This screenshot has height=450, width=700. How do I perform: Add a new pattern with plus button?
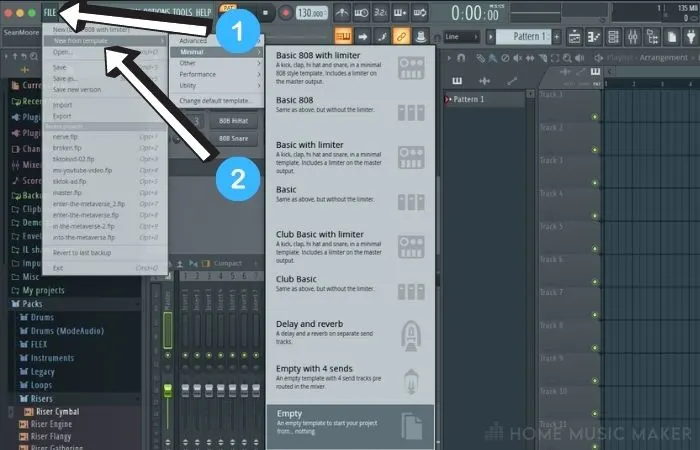click(x=557, y=37)
